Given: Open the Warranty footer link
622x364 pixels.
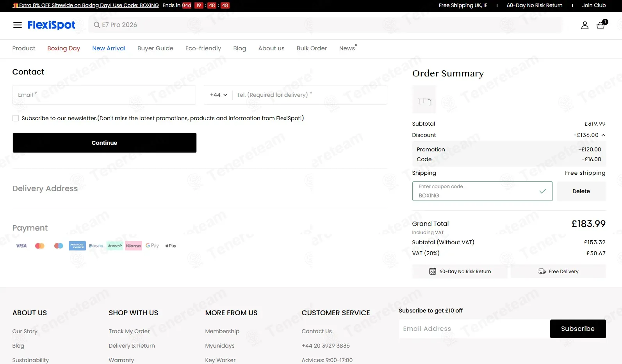Looking at the screenshot, I should click(121, 360).
